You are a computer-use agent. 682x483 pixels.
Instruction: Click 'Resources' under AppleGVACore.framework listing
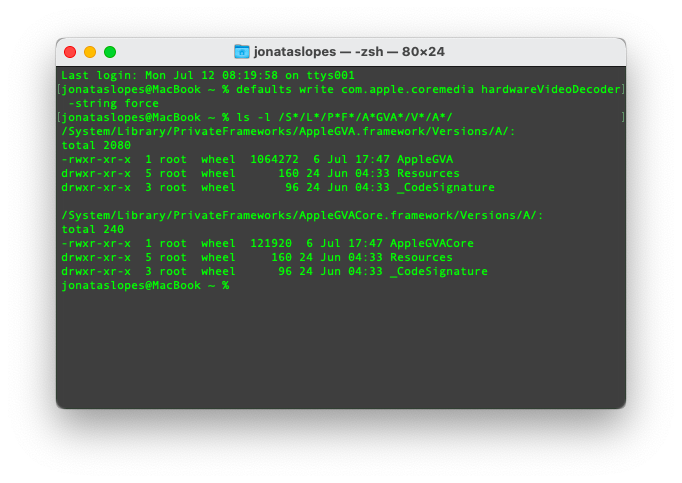[x=421, y=257]
